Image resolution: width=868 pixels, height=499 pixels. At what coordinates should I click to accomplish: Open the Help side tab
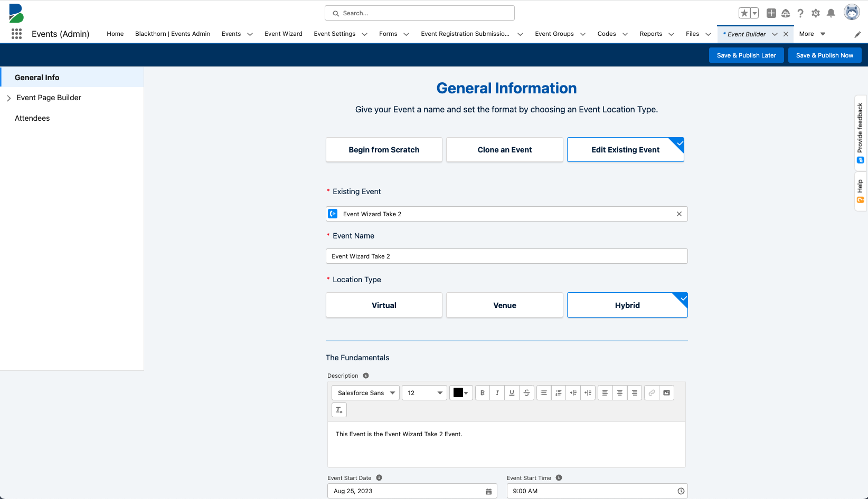861,191
